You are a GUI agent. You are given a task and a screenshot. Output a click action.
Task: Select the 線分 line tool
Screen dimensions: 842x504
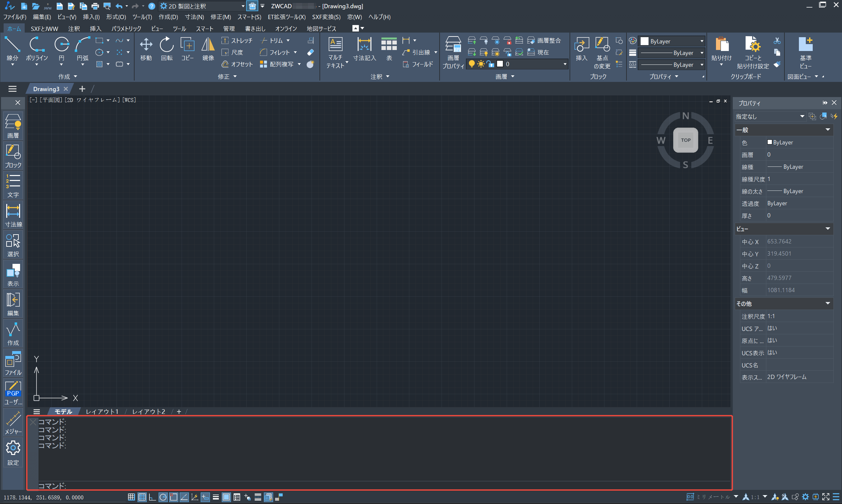[x=12, y=49]
